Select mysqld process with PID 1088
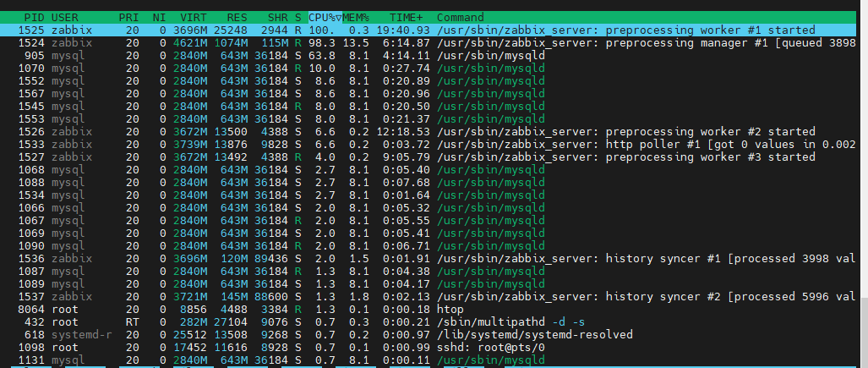Viewport: 868px width, 368px height. pos(428,183)
